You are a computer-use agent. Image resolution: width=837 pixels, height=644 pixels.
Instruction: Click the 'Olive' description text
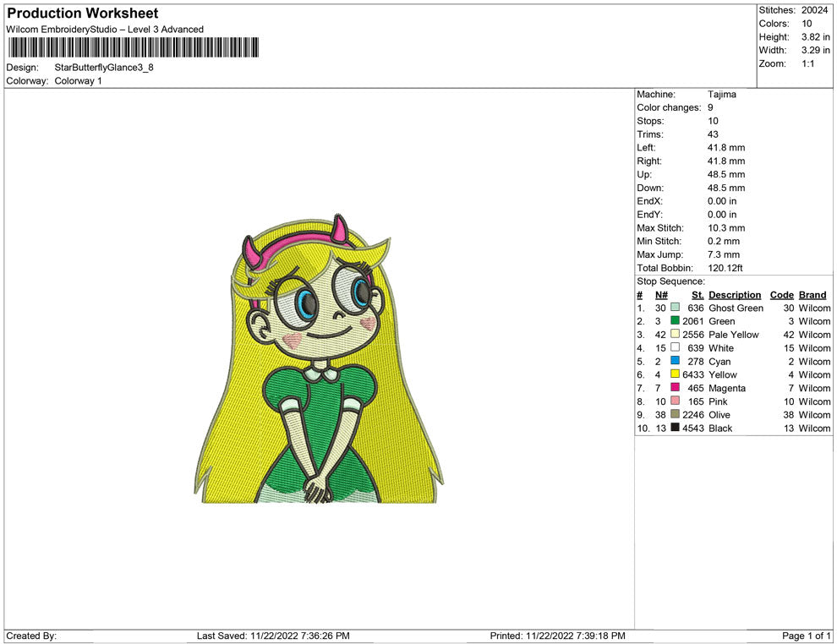[719, 415]
